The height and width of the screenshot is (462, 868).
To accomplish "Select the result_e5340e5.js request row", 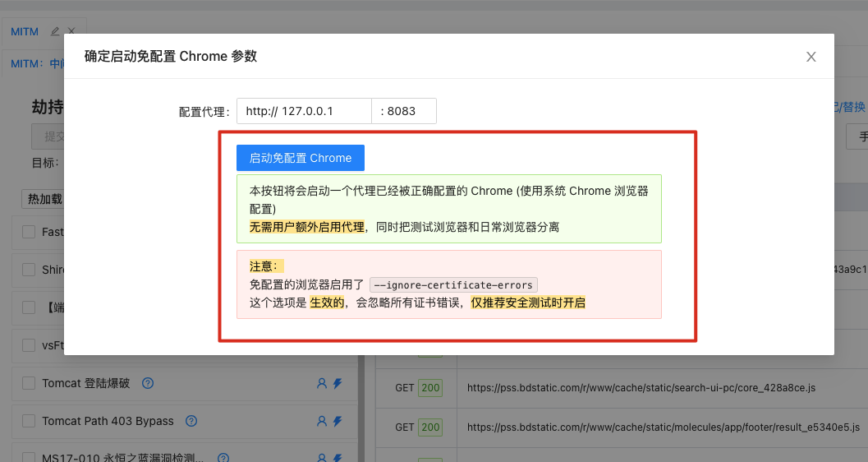I will [622, 427].
